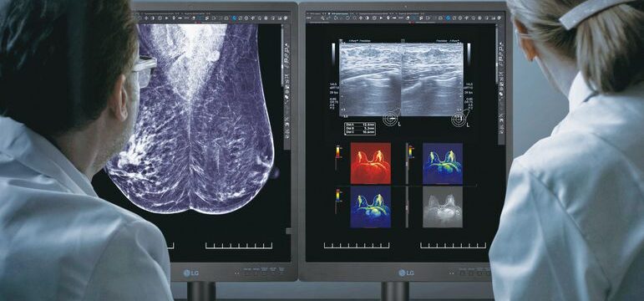Open the blue thermal thumbnail below the red one

tap(371, 207)
